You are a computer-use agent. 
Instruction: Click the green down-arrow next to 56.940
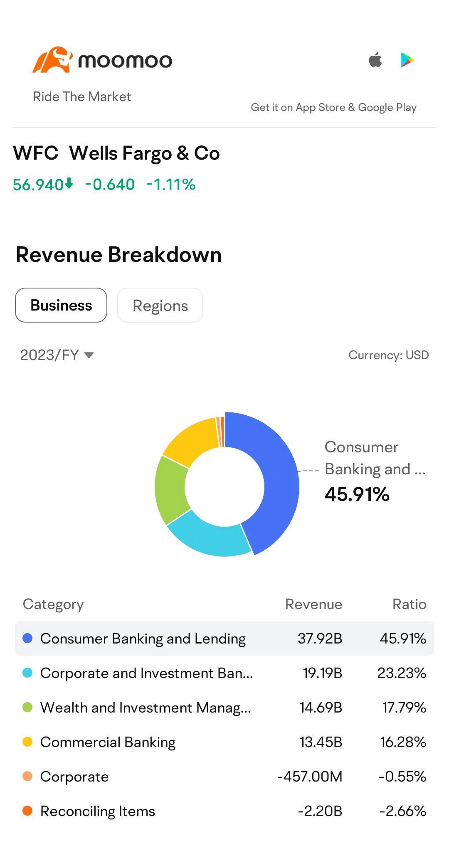pyautogui.click(x=69, y=183)
